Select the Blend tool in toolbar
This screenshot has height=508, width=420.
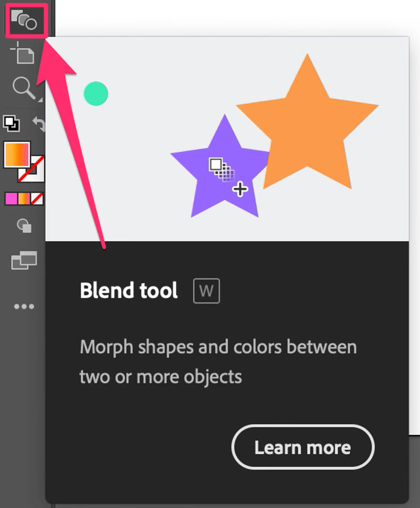(x=25, y=20)
